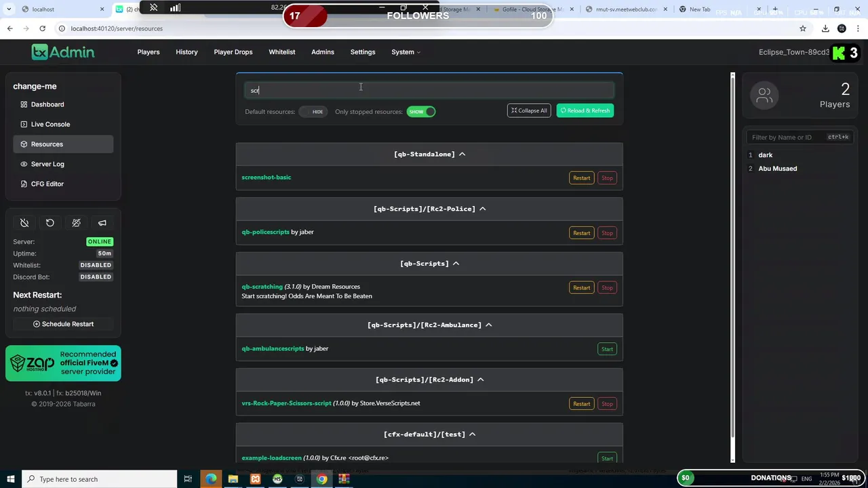Select Resources in the sidebar
The height and width of the screenshot is (488, 868).
63,144
